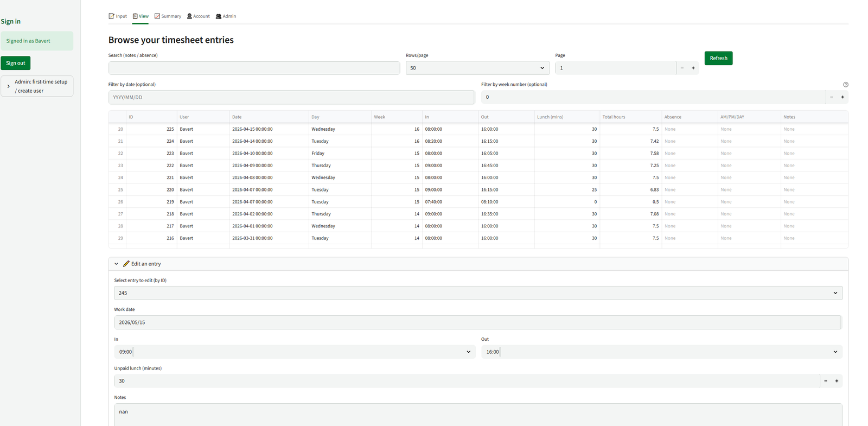Click the 16:45:00 Out time cell
Image resolution: width=868 pixels, height=426 pixels.
coord(506,166)
